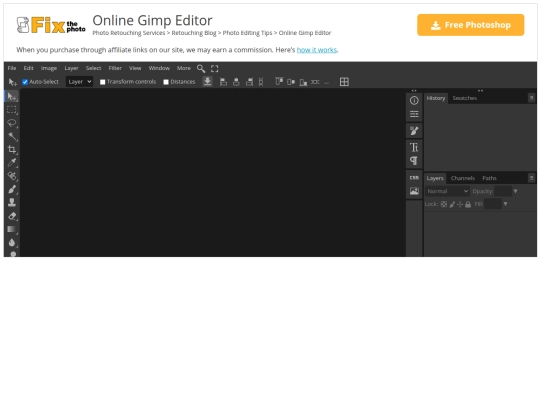Open the History panel options menu
Image resolution: width=540 pixels, height=405 pixels.
point(532,98)
